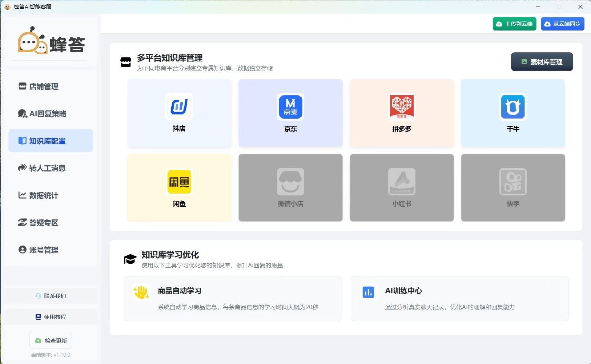Click the 检查更新 button
This screenshot has width=591, height=364.
[51, 340]
